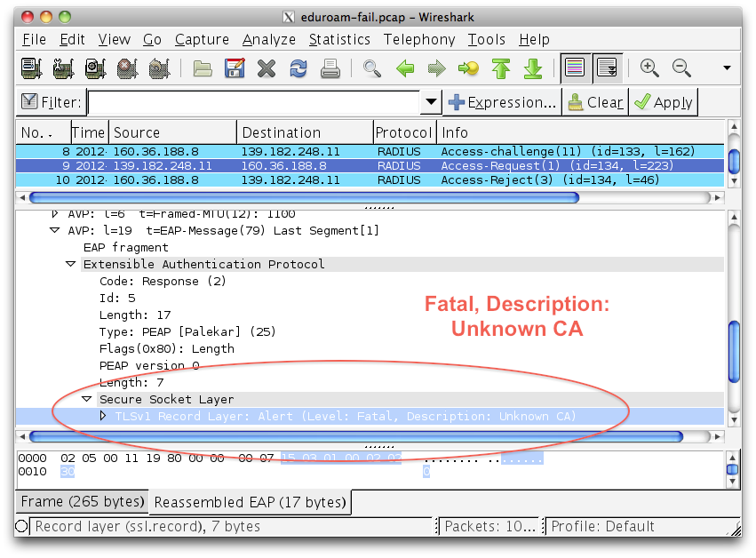This screenshot has height=558, width=756.
Task: Select the Code: Response (2) line
Action: [163, 281]
